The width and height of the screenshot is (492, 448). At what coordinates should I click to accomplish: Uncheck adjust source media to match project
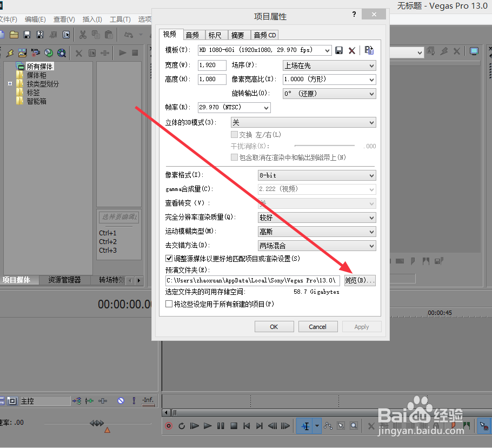[169, 259]
